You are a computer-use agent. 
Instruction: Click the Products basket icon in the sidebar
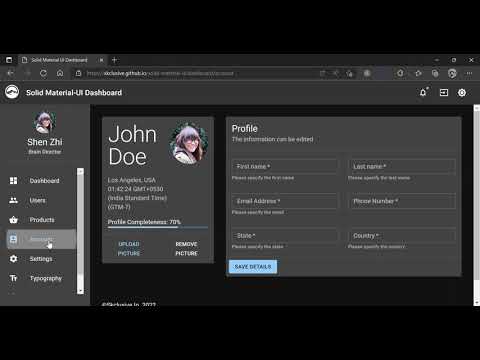pyautogui.click(x=13, y=220)
